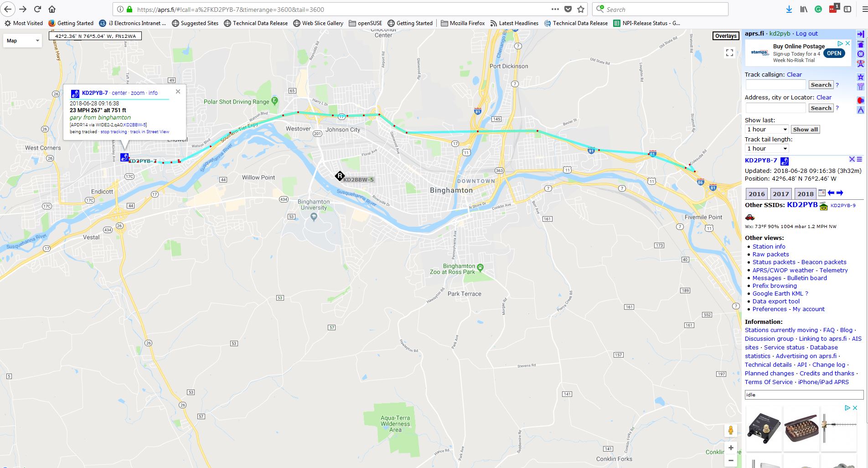The width and height of the screenshot is (868, 468).
Task: Select the 2017 year tab
Action: click(x=781, y=194)
